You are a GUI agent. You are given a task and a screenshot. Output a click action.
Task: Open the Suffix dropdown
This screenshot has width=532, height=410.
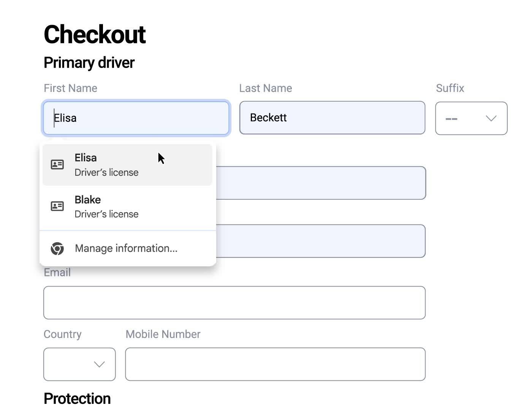[471, 118]
